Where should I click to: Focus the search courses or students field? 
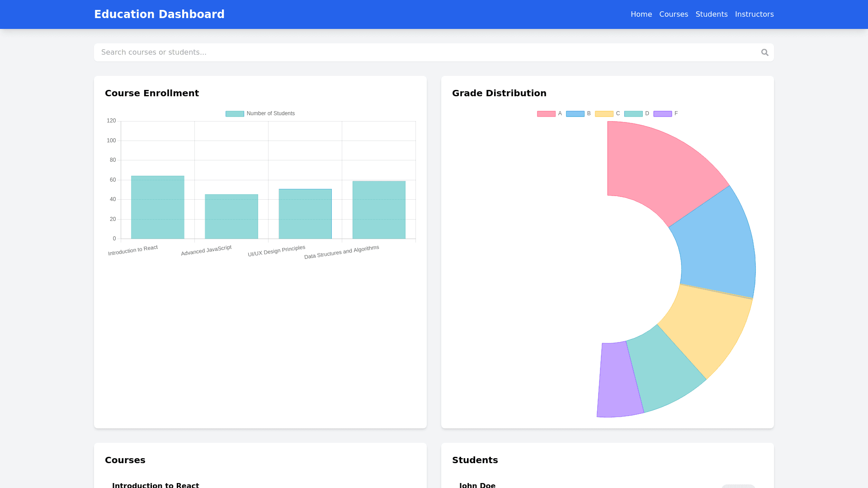click(x=425, y=52)
